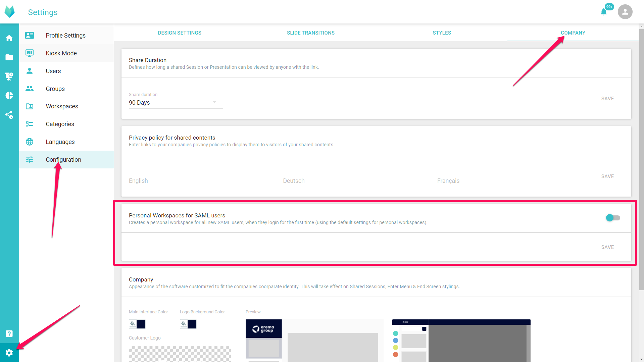Click the Settings page title
This screenshot has height=362, width=644.
pos(43,12)
